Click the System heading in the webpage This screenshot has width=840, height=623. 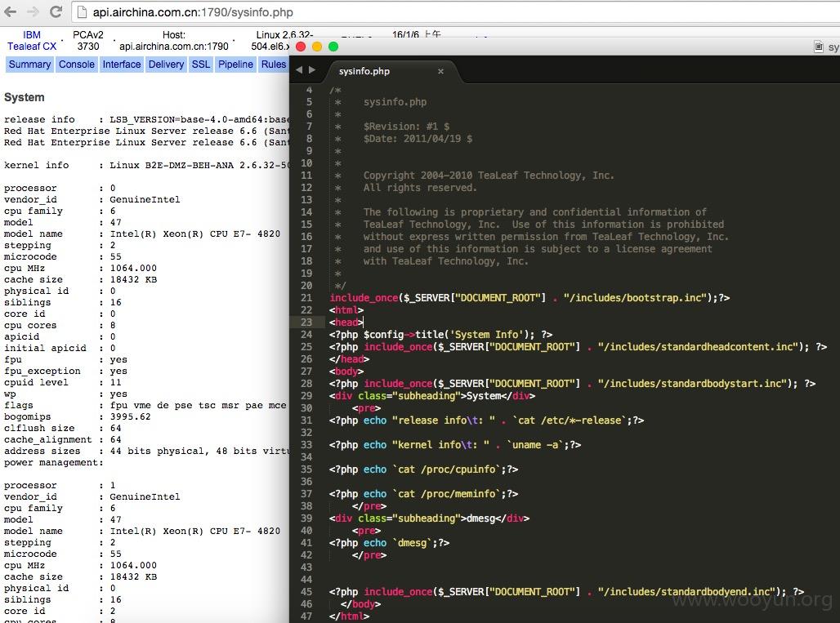point(25,97)
